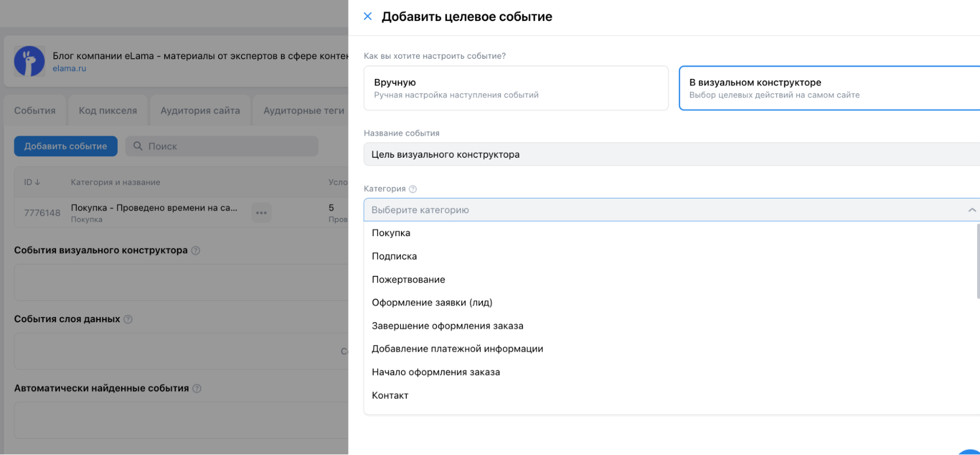Select В визуальном конструкторе setup option
The width and height of the screenshot is (980, 455).
pyautogui.click(x=829, y=88)
